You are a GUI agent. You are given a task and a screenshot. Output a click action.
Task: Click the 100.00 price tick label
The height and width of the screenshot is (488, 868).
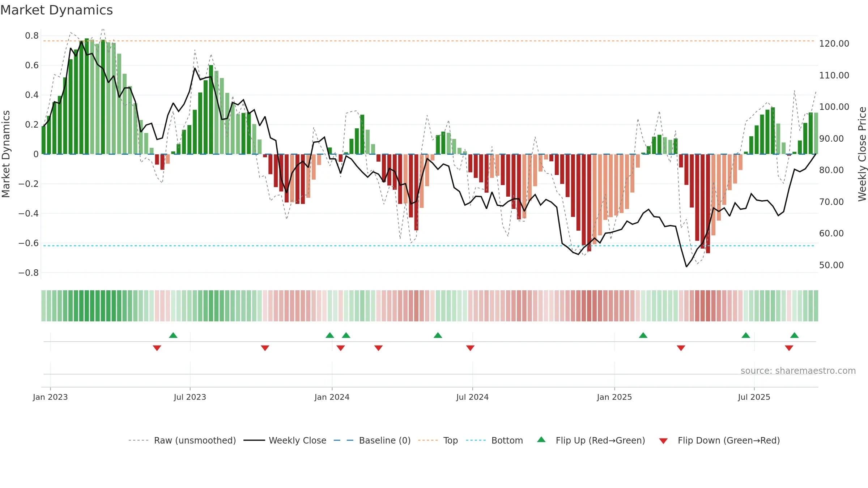pyautogui.click(x=834, y=107)
